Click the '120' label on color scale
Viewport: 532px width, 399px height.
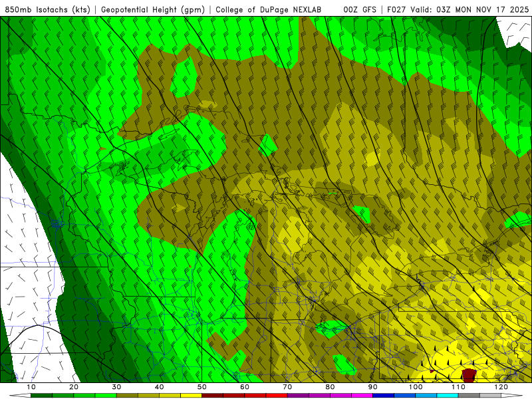(x=501, y=387)
